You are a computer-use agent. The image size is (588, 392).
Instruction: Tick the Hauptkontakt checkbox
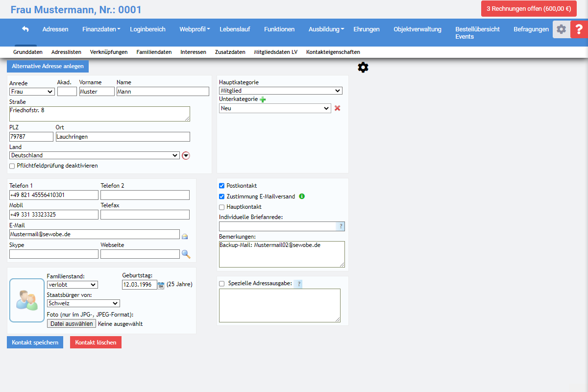coord(222,207)
